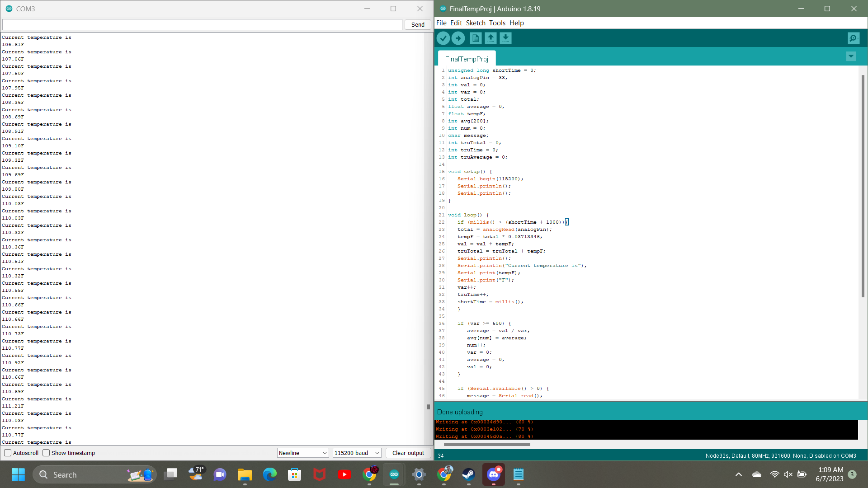Image resolution: width=868 pixels, height=488 pixels.
Task: Click the serial monitor input field
Action: 202,25
